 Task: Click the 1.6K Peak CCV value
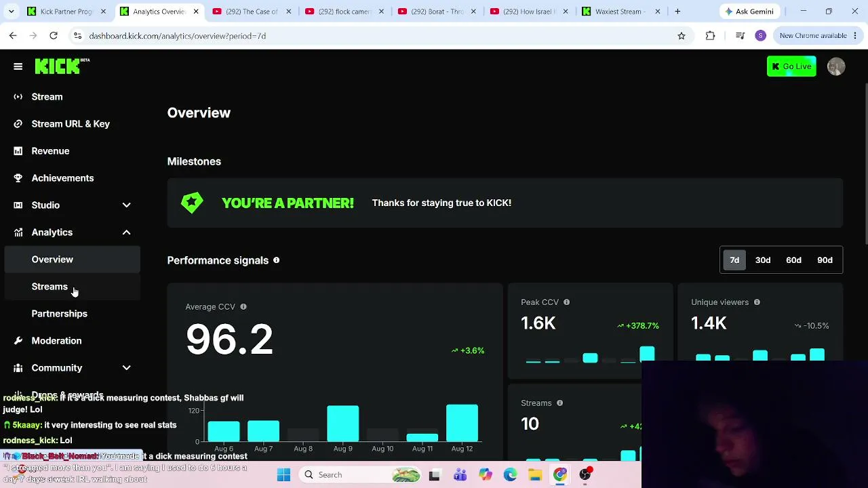point(538,323)
